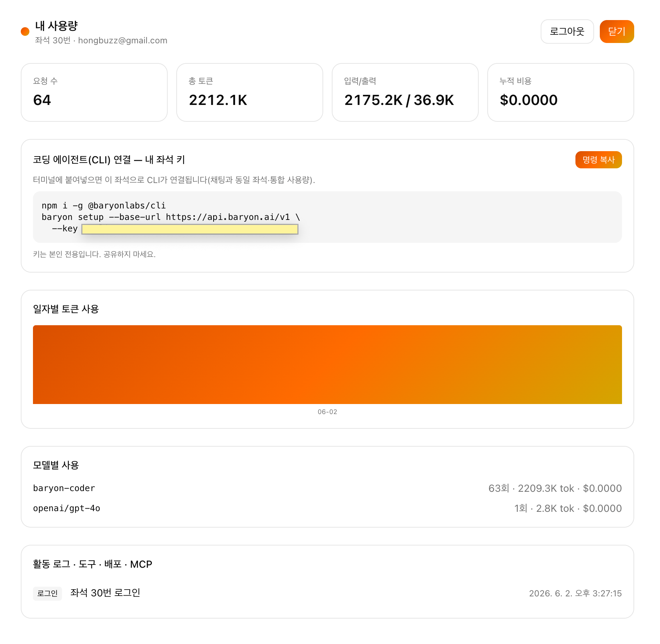Click the 1회 · 2.8K tok usage stat
This screenshot has height=644, width=660.
point(568,508)
